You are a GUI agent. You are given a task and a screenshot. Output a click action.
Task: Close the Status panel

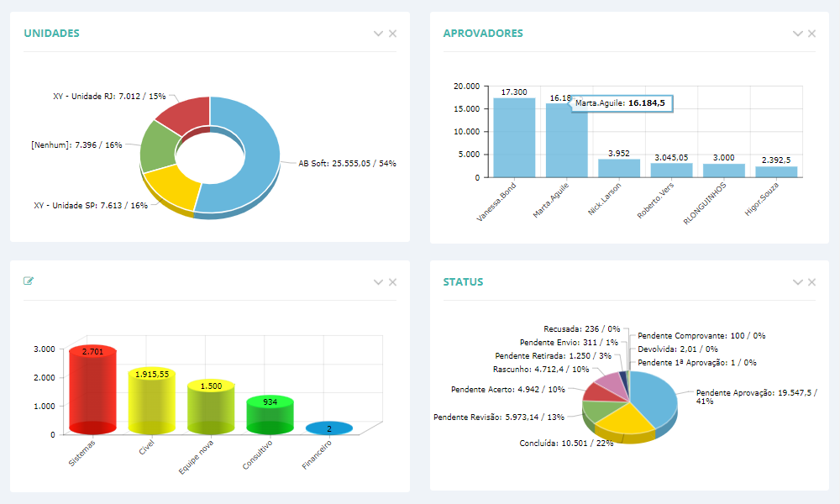point(811,282)
